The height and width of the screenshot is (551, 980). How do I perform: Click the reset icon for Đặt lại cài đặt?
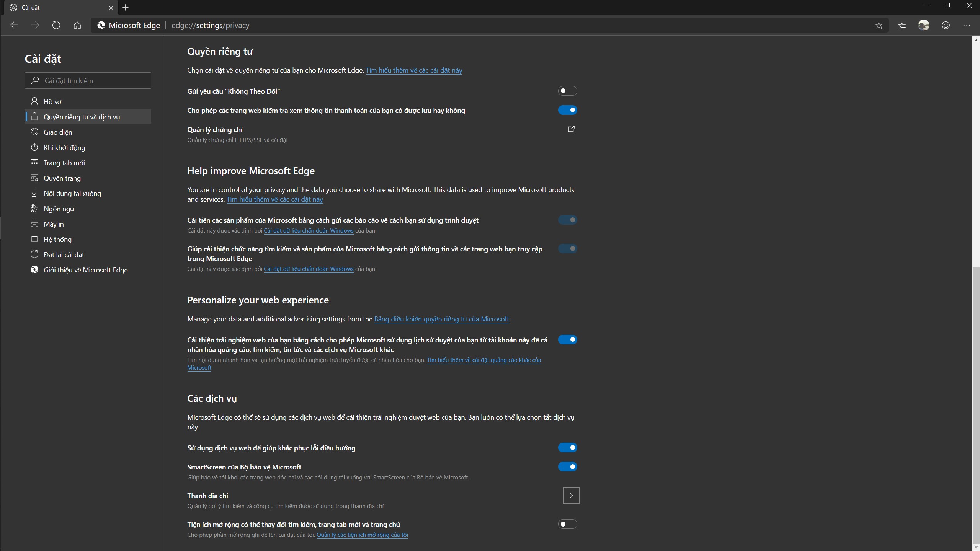34,254
